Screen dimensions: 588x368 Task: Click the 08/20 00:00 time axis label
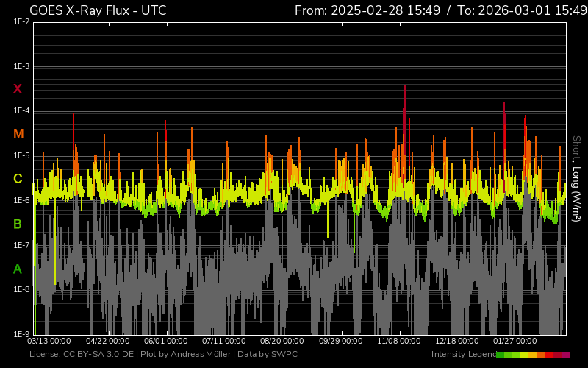point(282,342)
